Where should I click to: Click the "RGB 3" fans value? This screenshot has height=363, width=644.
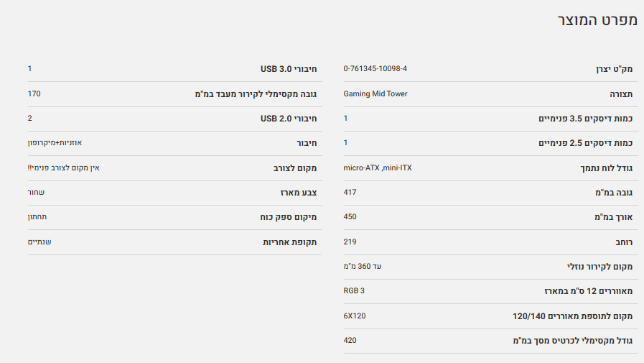(354, 290)
